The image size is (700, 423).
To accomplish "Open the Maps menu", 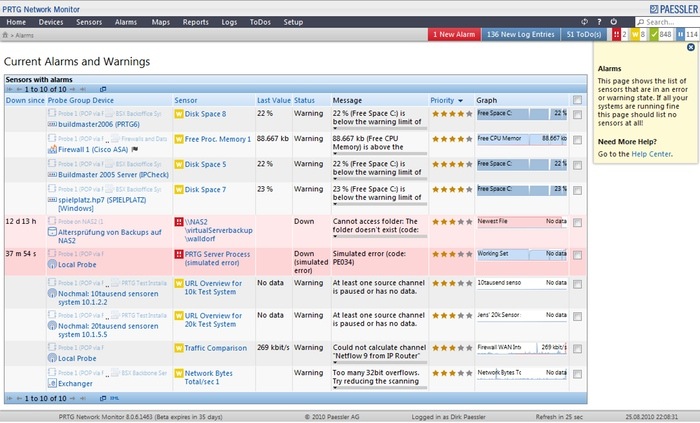I will coord(161,22).
